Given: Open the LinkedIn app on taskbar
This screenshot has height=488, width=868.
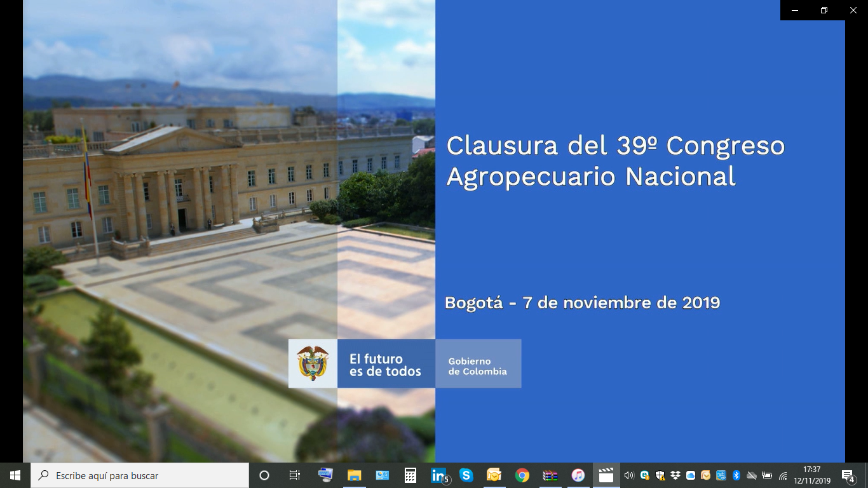Looking at the screenshot, I should [x=439, y=475].
